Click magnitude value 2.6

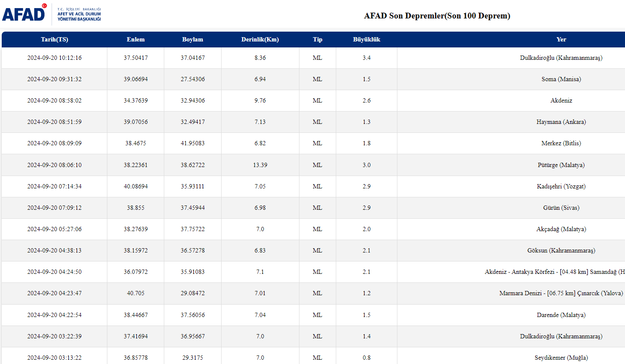tap(367, 100)
